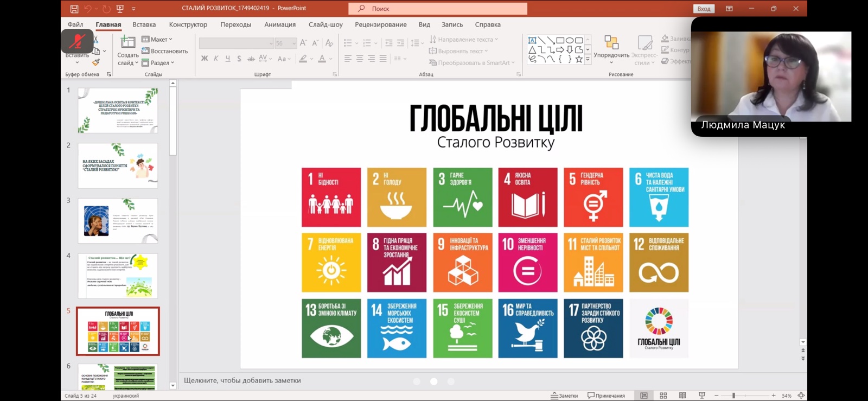The image size is (868, 401).
Task: Open the font name combo box
Action: 237,43
